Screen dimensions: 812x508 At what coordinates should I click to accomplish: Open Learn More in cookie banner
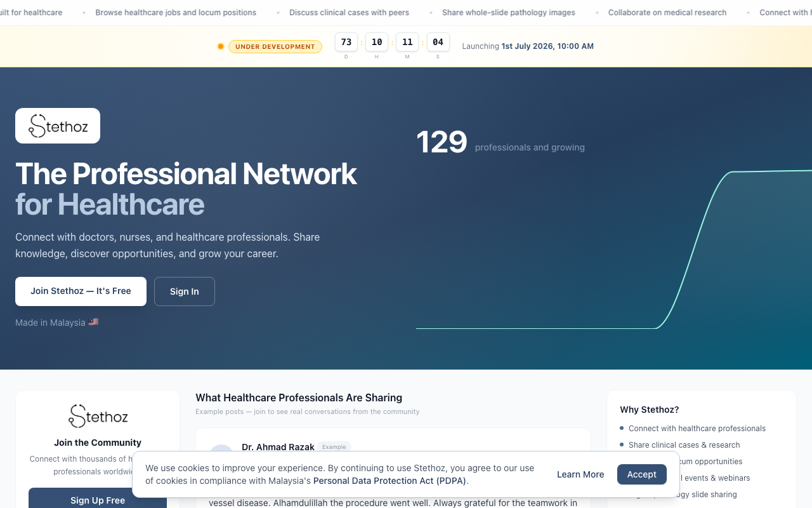tap(580, 474)
